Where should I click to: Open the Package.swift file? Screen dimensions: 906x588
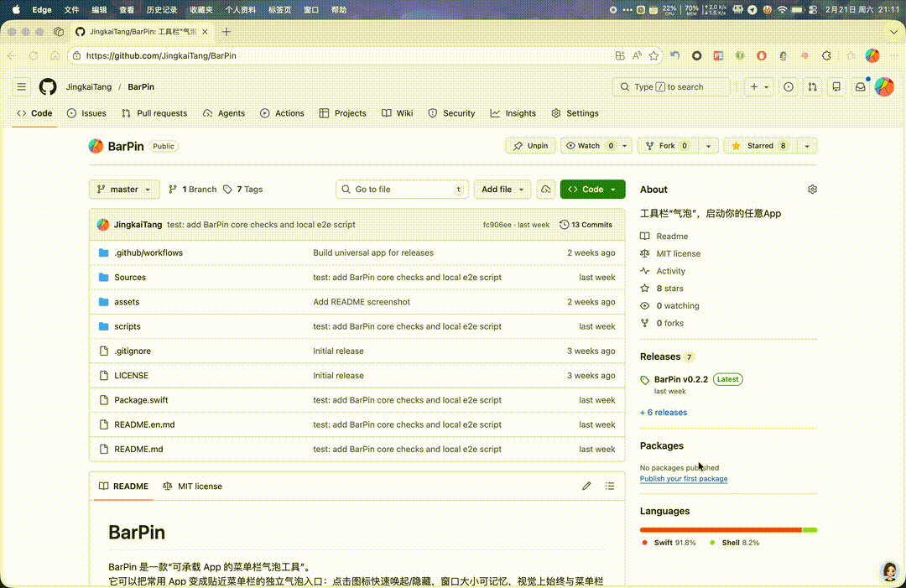coord(141,400)
